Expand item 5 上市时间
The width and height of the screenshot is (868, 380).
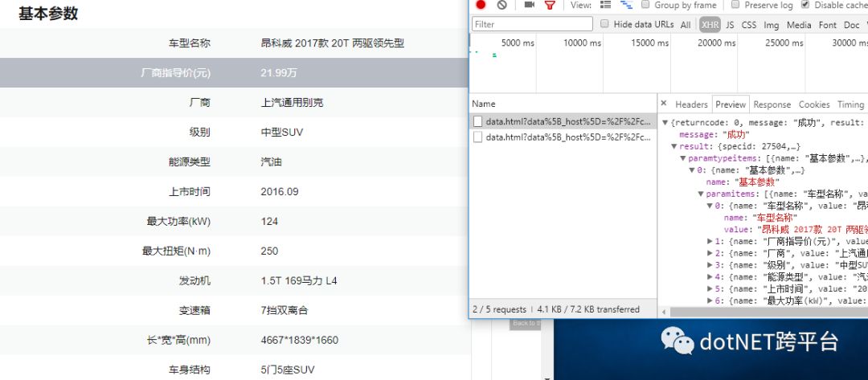coord(710,288)
